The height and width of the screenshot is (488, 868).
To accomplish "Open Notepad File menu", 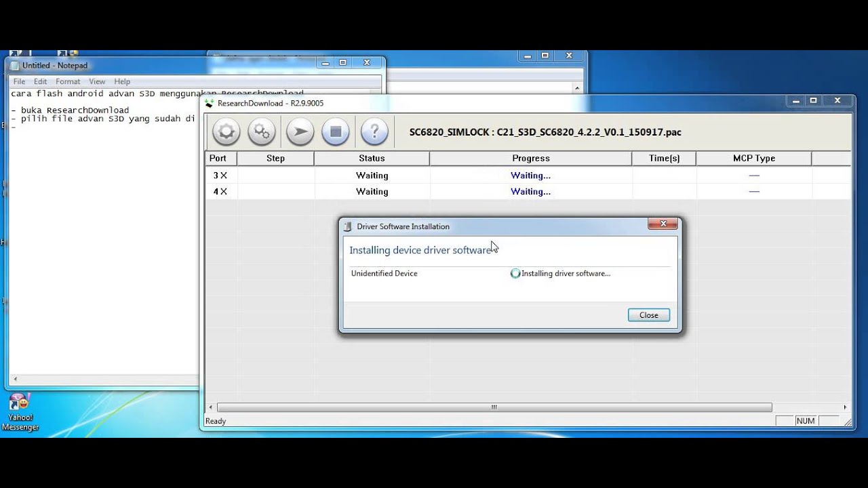I will [19, 81].
